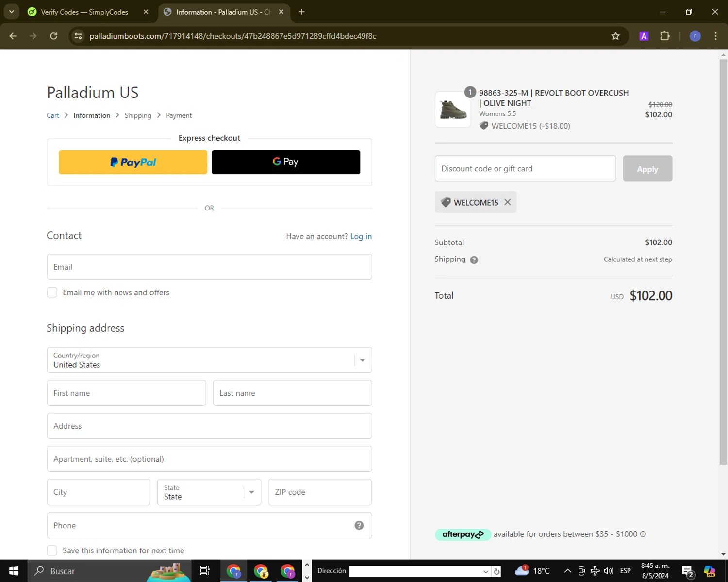Click Calculated at next step text
Screen dimensions: 728x582
click(x=638, y=259)
